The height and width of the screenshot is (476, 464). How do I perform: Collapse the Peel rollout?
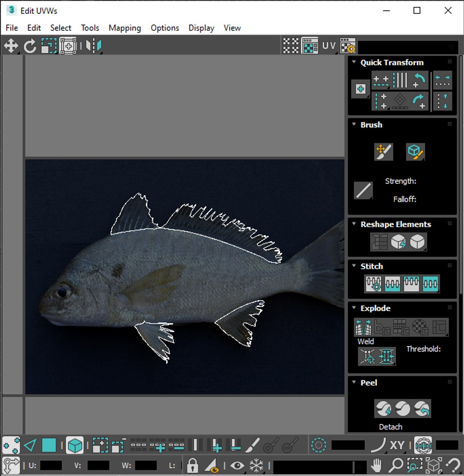(x=354, y=382)
